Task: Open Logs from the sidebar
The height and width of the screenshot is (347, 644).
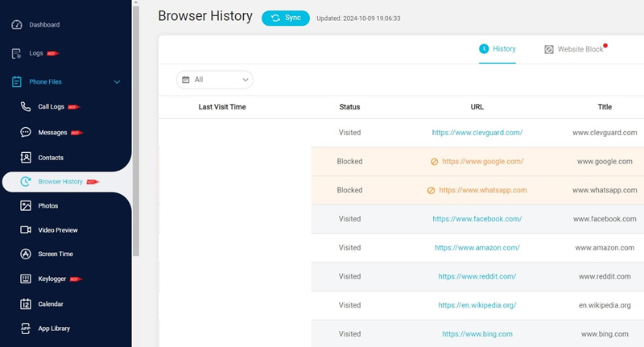Action: [x=36, y=53]
